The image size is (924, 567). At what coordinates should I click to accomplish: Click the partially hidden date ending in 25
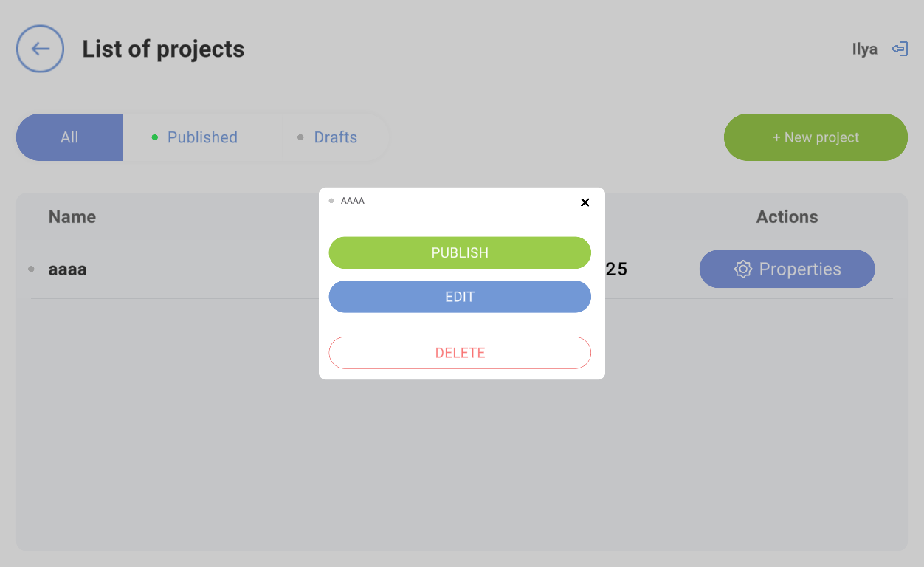(x=616, y=269)
